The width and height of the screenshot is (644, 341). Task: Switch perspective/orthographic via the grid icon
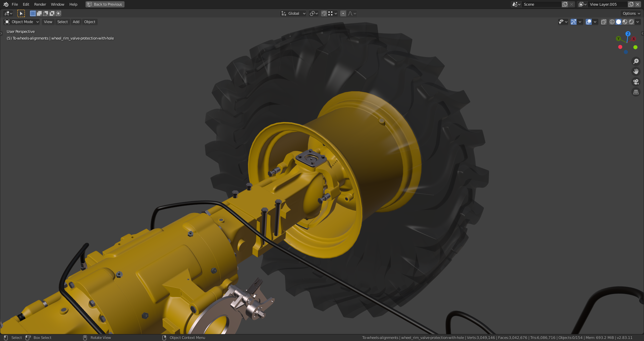pyautogui.click(x=636, y=92)
